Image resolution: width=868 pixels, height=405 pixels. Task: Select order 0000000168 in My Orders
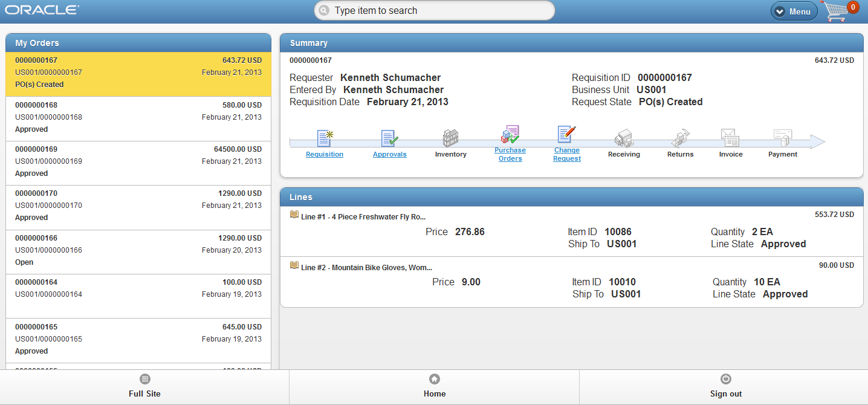tap(138, 119)
